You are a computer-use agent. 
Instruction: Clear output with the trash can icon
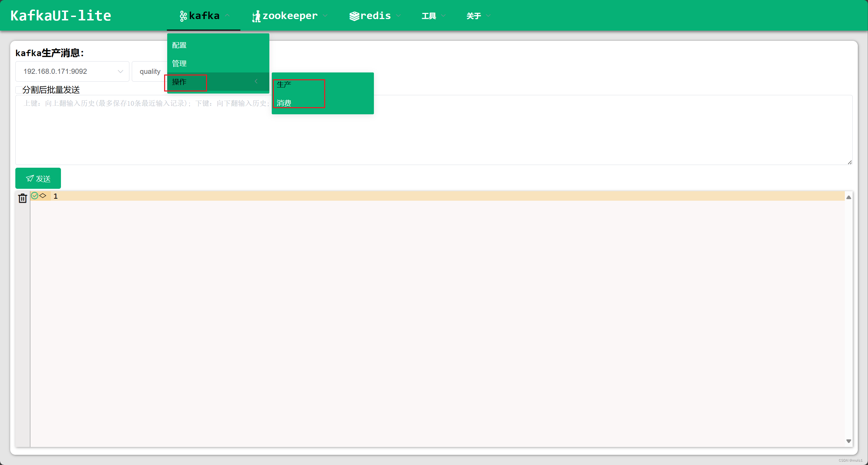coord(22,198)
